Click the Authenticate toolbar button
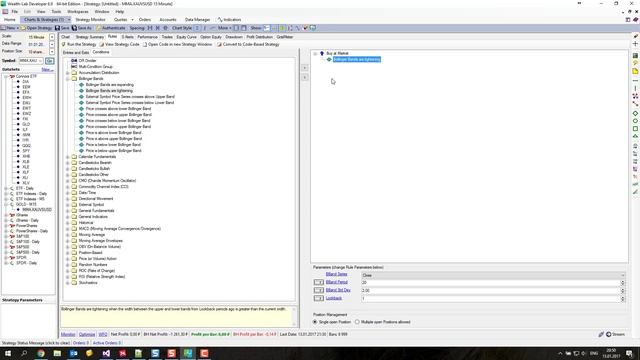 (111, 28)
